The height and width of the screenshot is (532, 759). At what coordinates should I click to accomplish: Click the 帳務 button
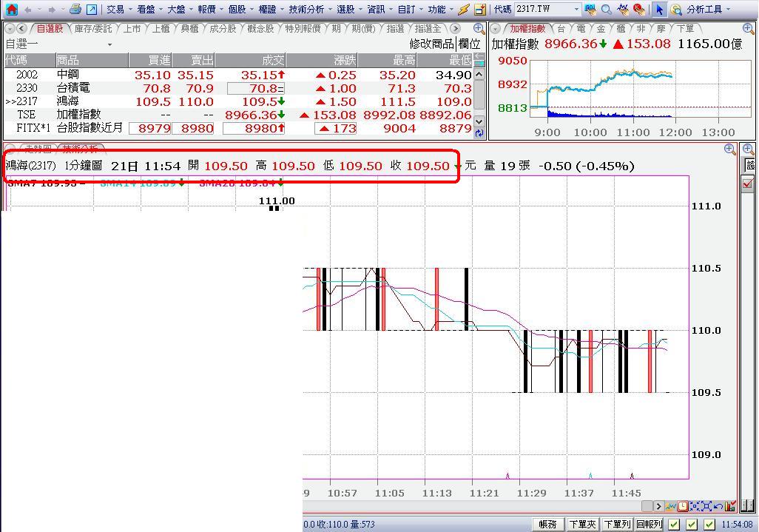(548, 525)
